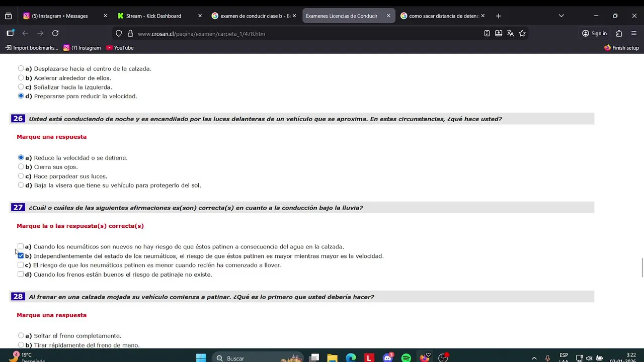Click the taskbar Buscar search box
The image size is (644, 362).
258,358
